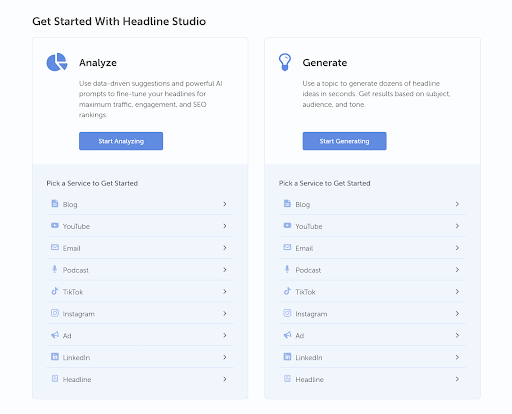
Task: Click Email envelope icon under Generate
Action: (x=287, y=247)
